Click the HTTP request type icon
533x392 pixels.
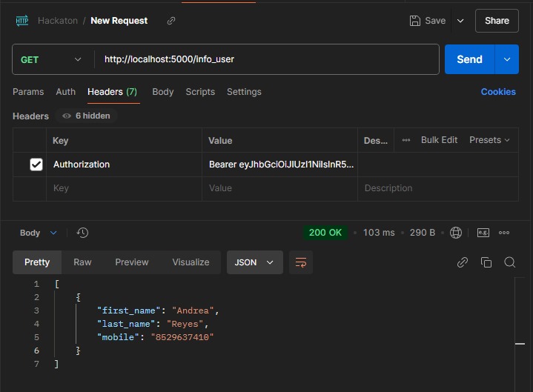click(x=22, y=21)
